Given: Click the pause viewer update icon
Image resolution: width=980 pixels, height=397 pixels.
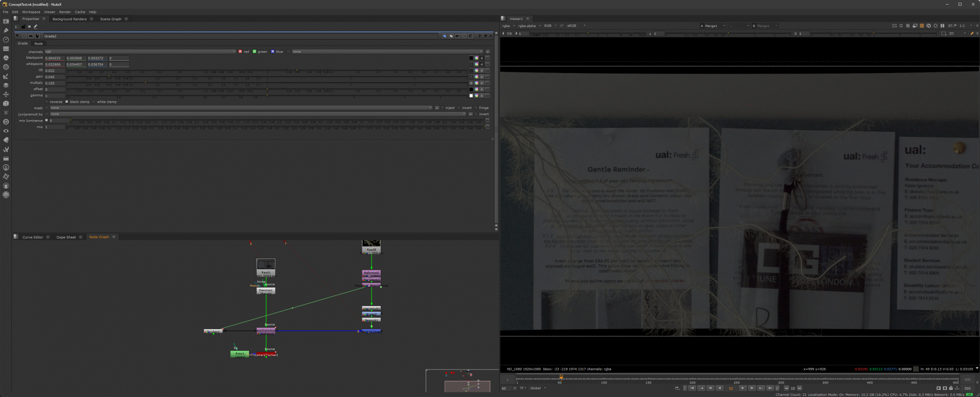Looking at the screenshot, I should click(x=942, y=26).
